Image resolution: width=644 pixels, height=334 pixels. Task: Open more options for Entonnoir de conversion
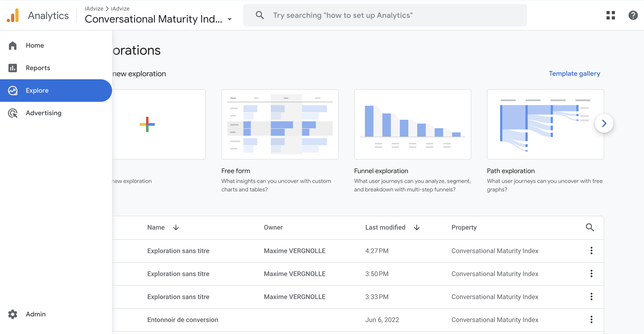tap(591, 320)
